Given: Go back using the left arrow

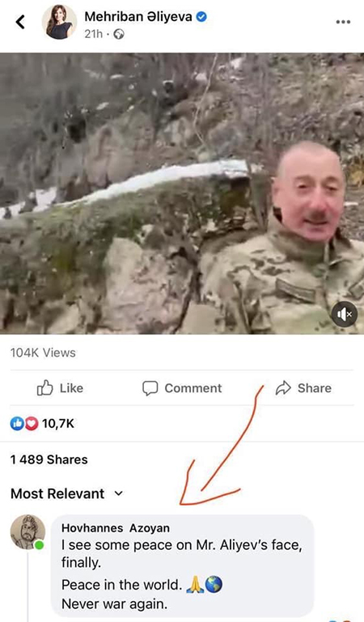Looking at the screenshot, I should pyautogui.click(x=20, y=22).
